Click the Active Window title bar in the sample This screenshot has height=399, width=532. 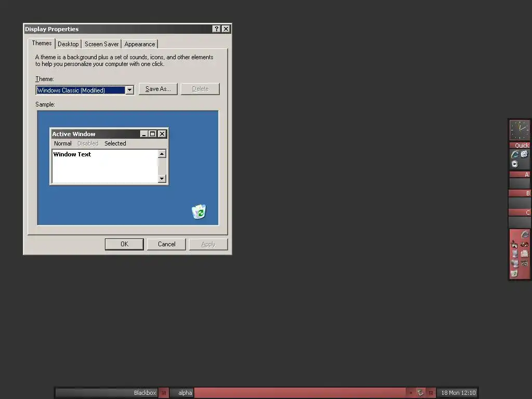point(109,134)
